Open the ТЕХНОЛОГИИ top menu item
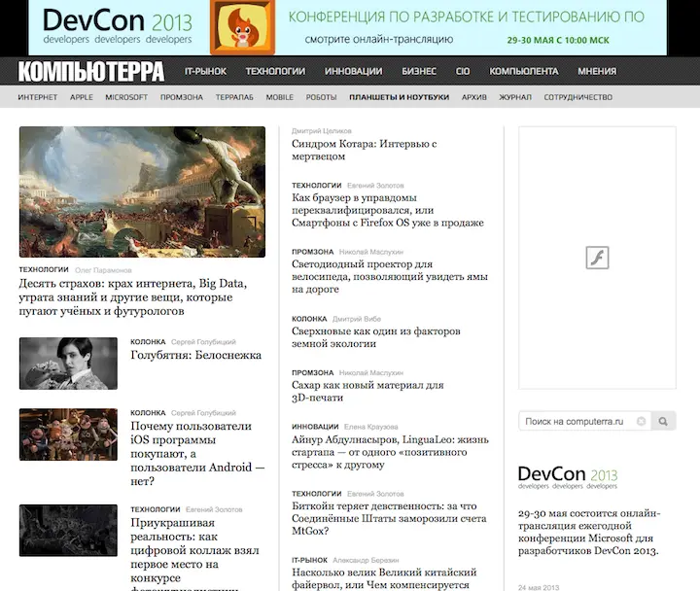This screenshot has width=700, height=591. tap(275, 71)
